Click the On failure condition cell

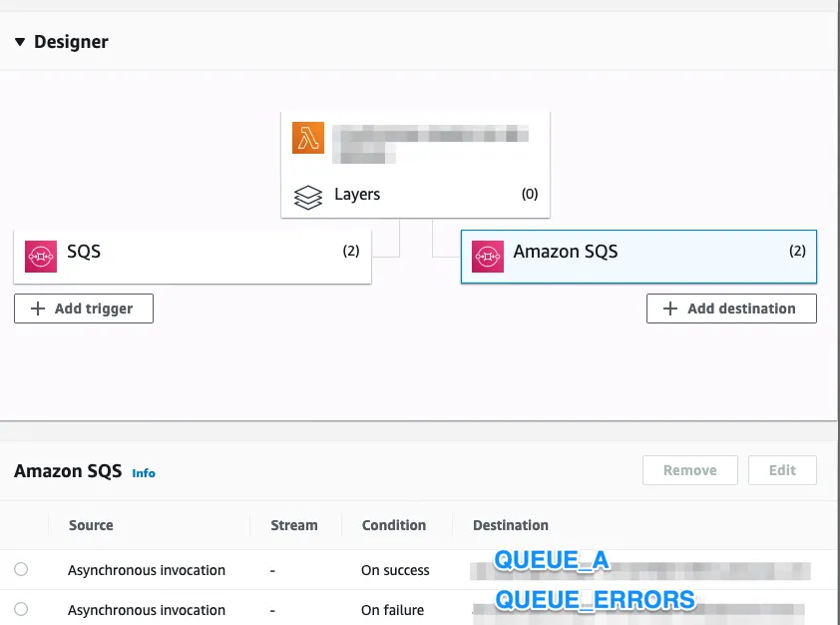tap(393, 610)
